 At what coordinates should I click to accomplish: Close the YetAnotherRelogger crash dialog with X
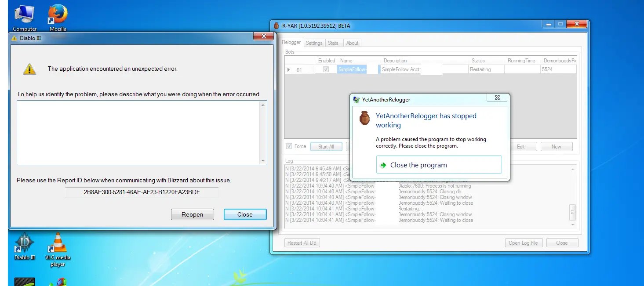tap(497, 98)
